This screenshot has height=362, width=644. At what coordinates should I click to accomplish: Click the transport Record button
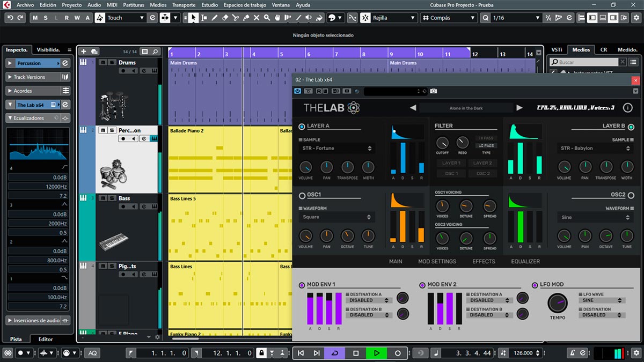click(x=398, y=353)
